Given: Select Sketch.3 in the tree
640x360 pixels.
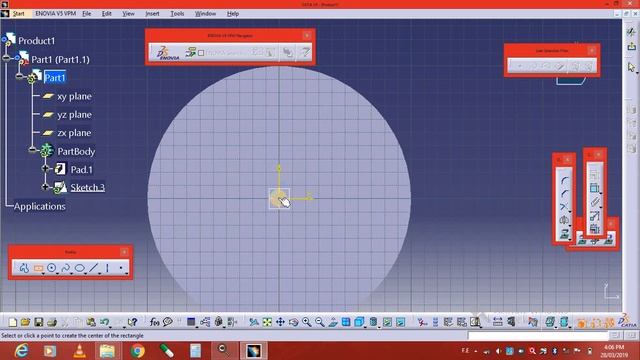Looking at the screenshot, I should [x=88, y=187].
